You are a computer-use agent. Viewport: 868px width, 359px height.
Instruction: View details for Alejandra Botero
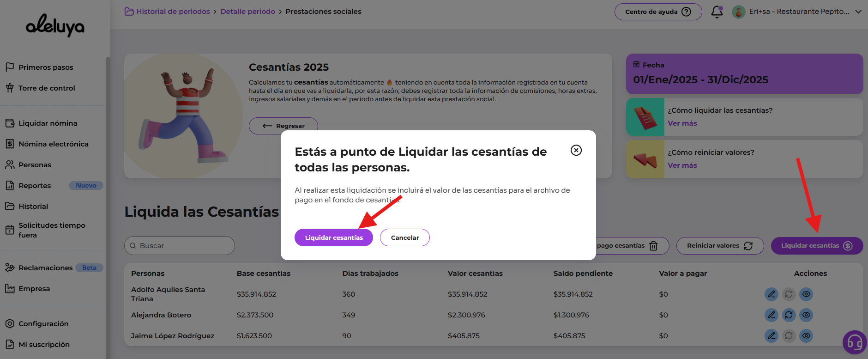806,315
